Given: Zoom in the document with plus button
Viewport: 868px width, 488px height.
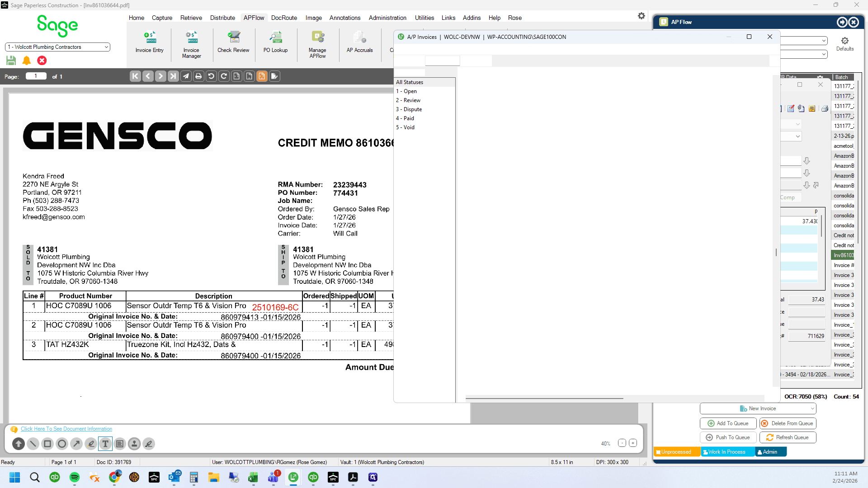Looking at the screenshot, I should pyautogui.click(x=633, y=443).
